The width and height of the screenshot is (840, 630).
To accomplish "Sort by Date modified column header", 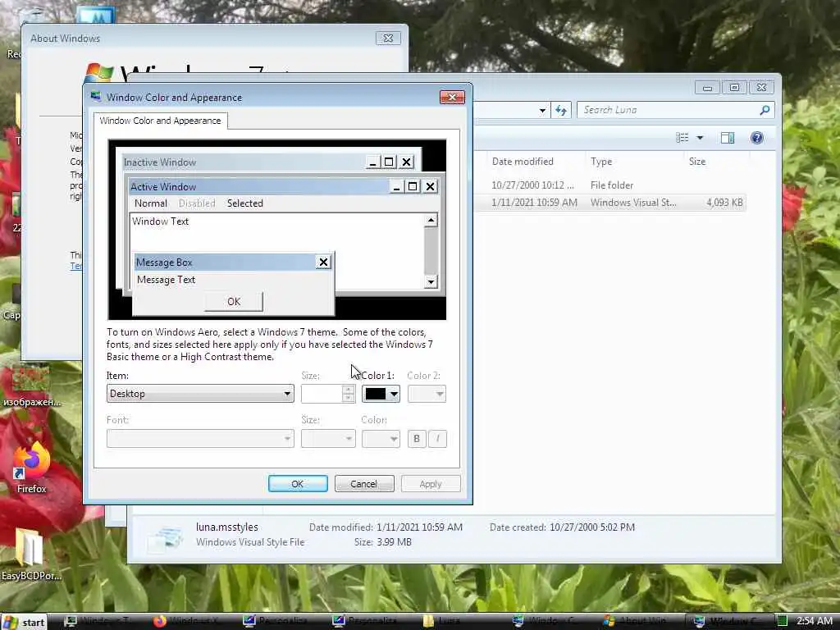I will click(523, 162).
